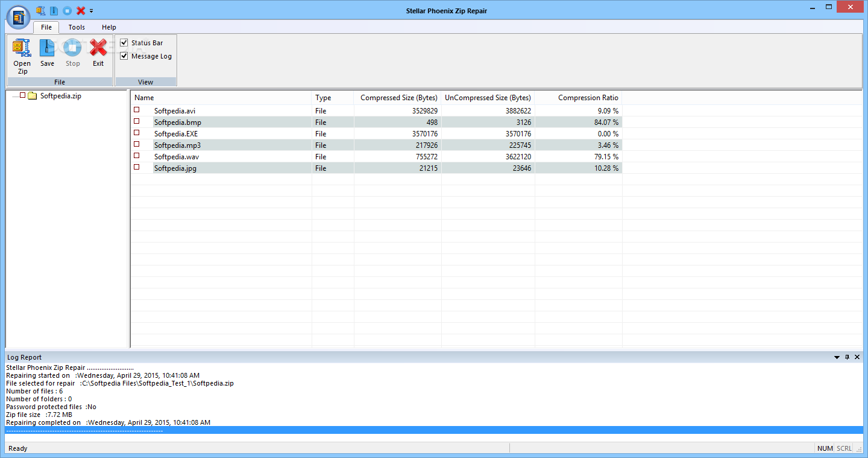Switch to the Help ribbon tab
Screen dimensions: 868x458
tap(109, 27)
